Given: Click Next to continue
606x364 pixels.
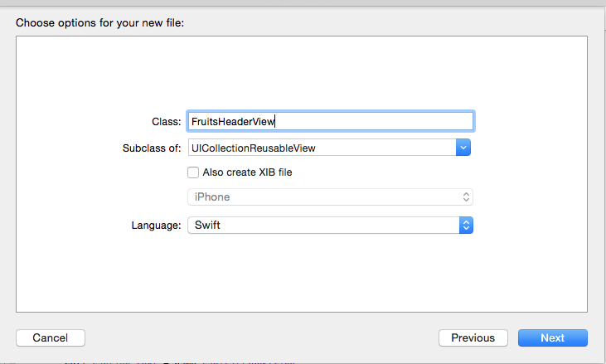Looking at the screenshot, I should click(x=553, y=337).
